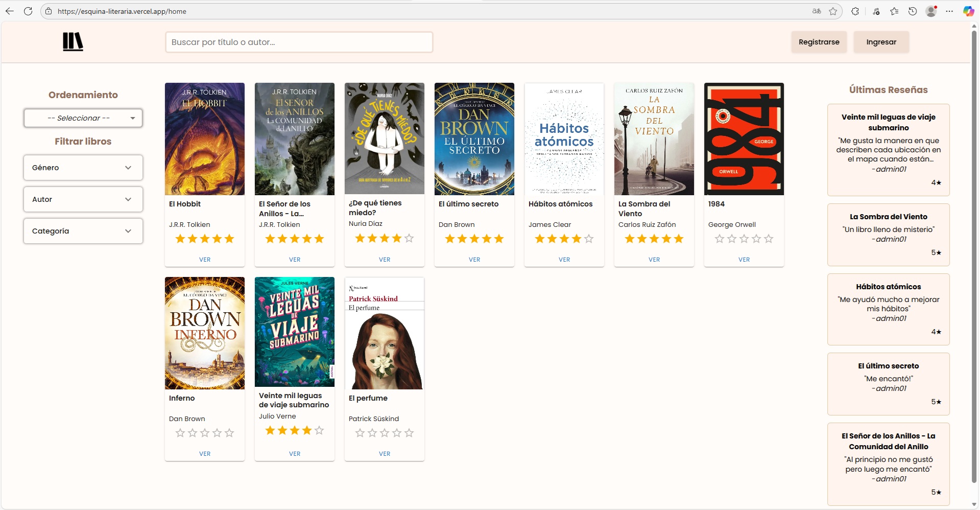This screenshot has height=510, width=980.
Task: Focus the Buscar por título o autor field
Action: pyautogui.click(x=299, y=42)
